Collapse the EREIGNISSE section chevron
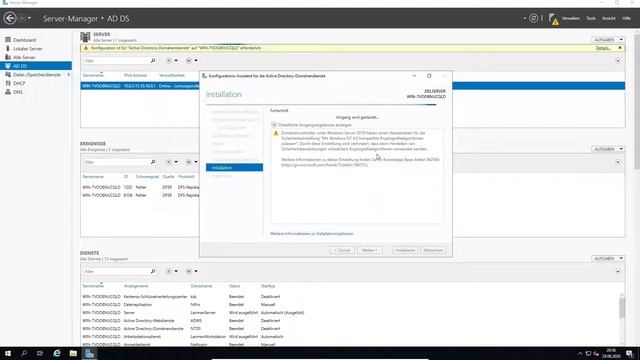This screenshot has height=360, width=640. coord(618,162)
